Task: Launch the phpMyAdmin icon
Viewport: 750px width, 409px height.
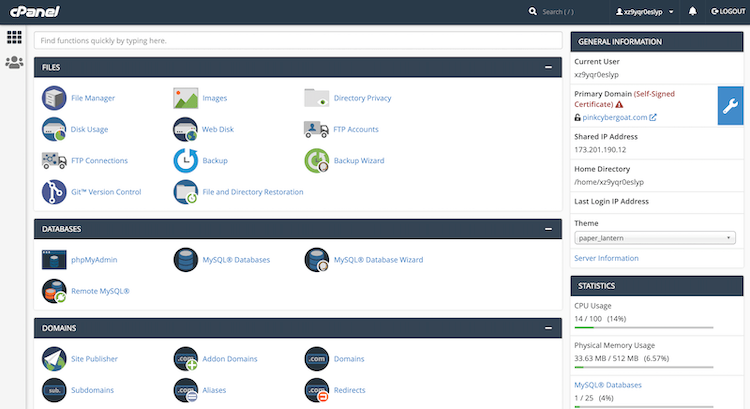Action: [54, 260]
